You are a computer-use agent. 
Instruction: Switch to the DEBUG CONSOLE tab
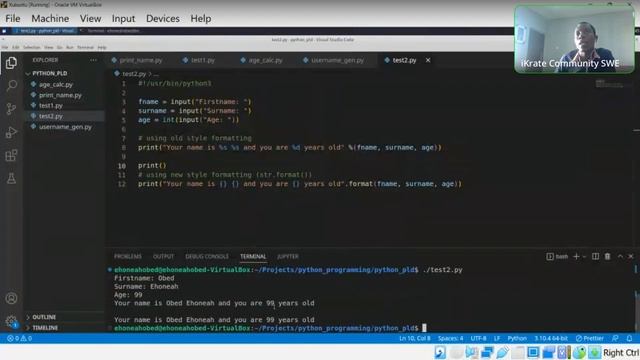(207, 256)
